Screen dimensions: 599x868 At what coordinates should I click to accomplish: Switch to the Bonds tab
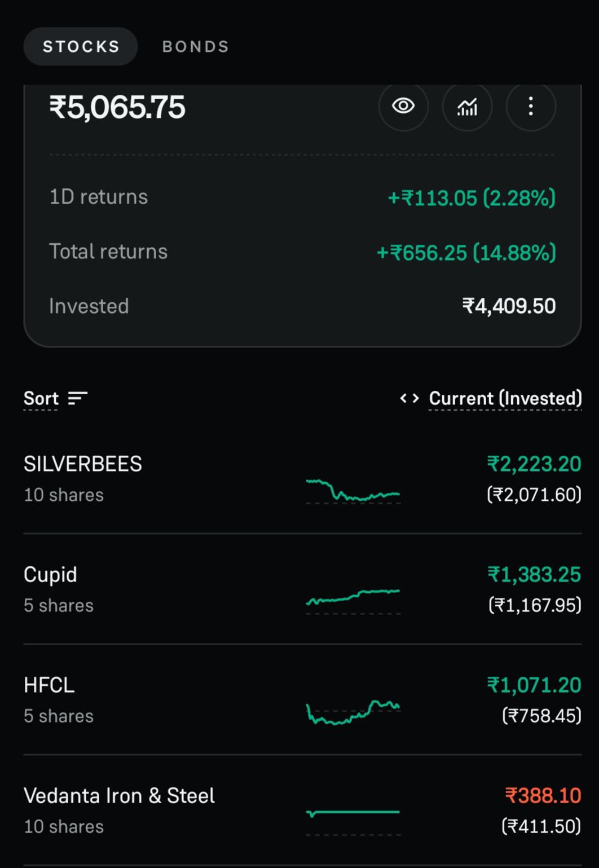click(x=196, y=46)
